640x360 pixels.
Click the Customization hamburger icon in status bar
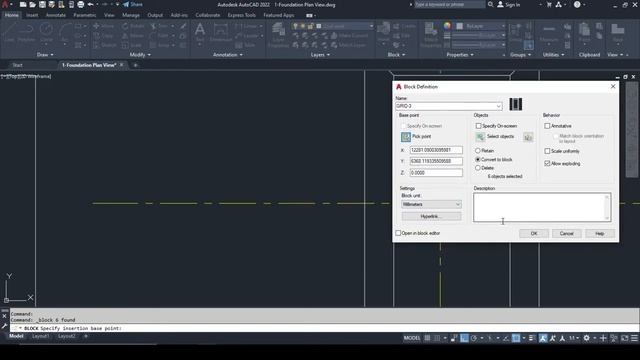click(x=634, y=338)
